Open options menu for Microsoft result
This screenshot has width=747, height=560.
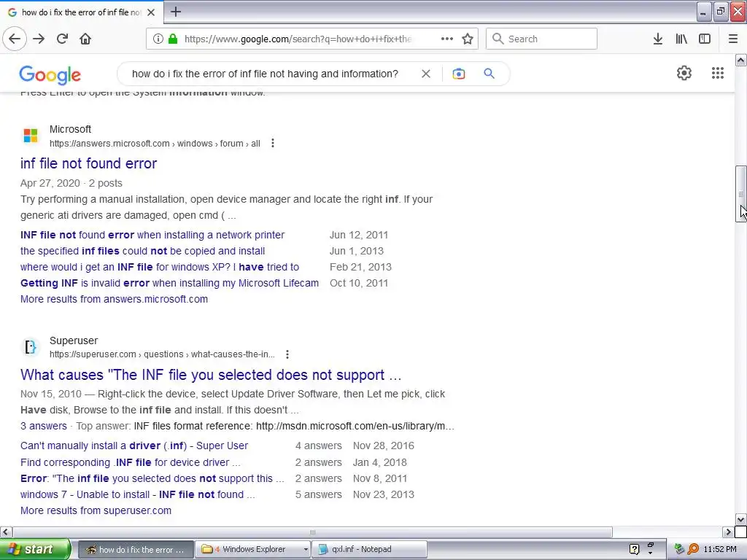273,144
